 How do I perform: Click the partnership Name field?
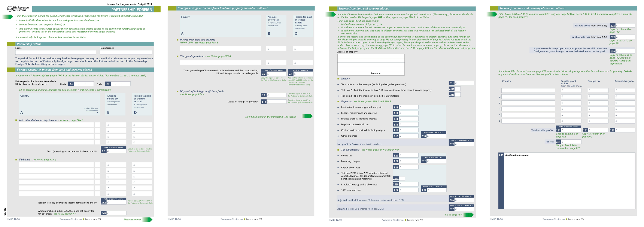click(55, 52)
